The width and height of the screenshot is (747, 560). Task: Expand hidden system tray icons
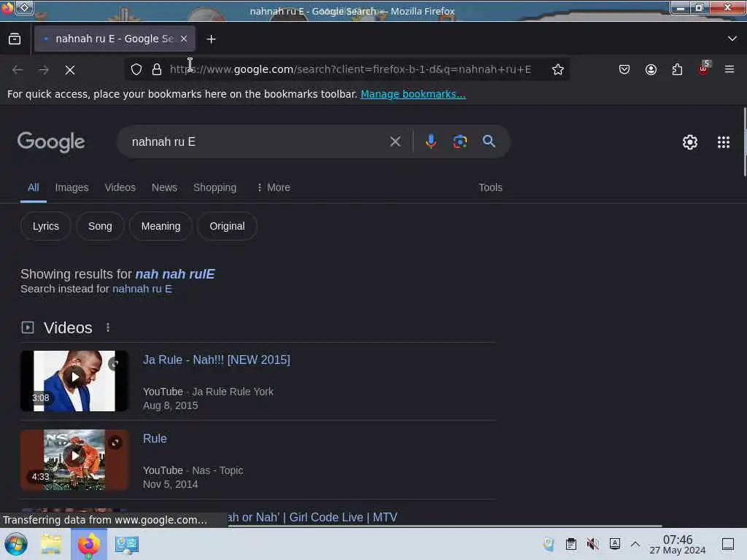point(635,544)
